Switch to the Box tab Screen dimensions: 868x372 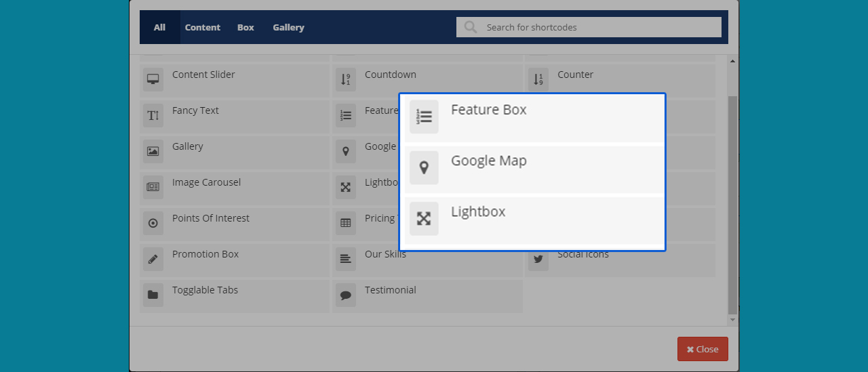tap(245, 27)
